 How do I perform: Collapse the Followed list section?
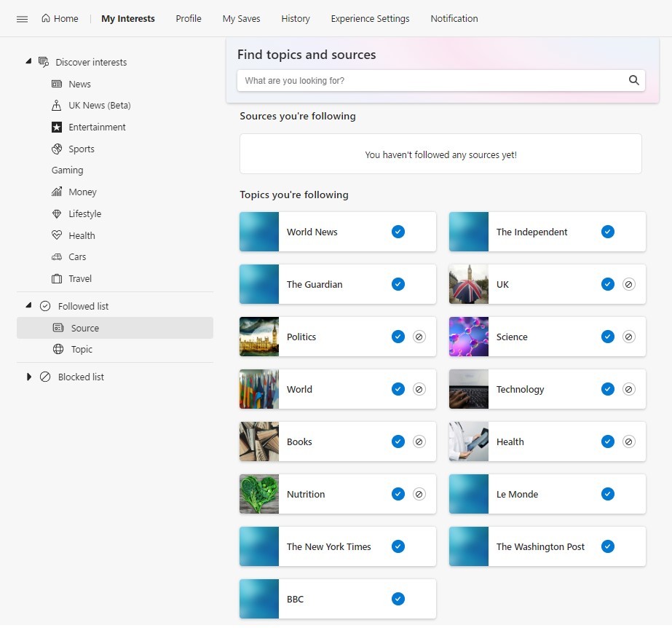28,306
